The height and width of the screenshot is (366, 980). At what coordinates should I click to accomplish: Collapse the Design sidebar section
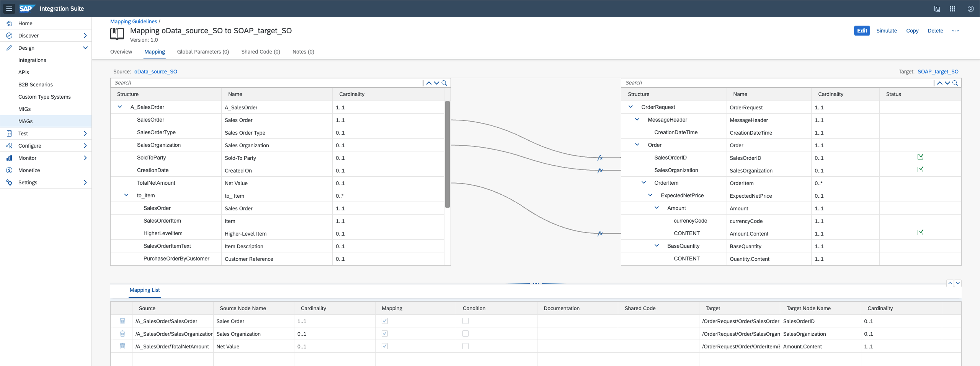pos(85,48)
